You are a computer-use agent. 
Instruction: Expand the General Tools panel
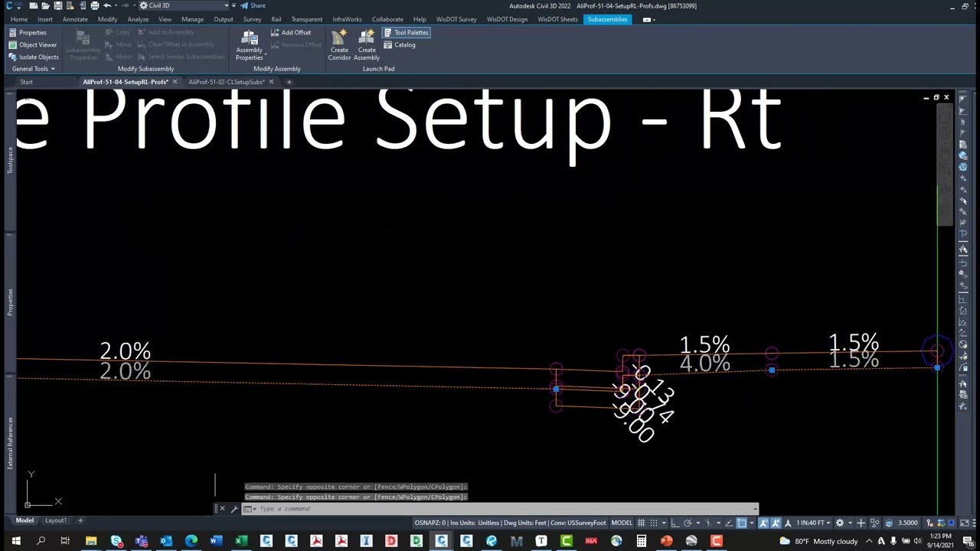point(33,69)
